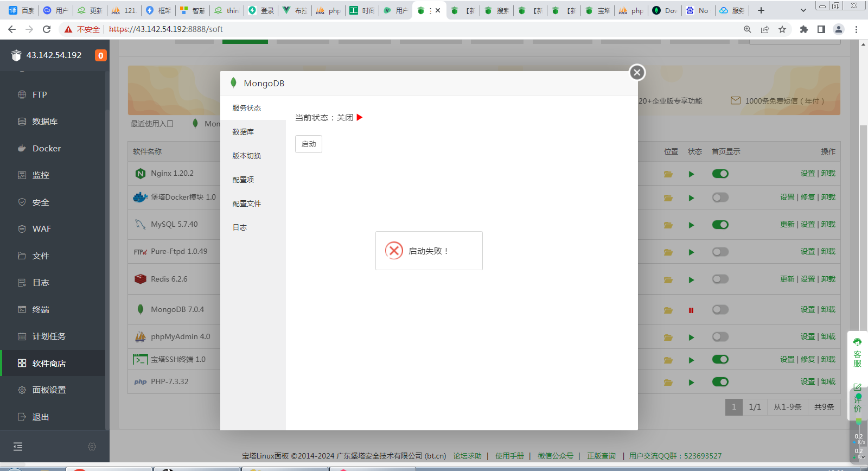The image size is (868, 471).
Task: Open 客服 floating support widget
Action: (x=858, y=353)
